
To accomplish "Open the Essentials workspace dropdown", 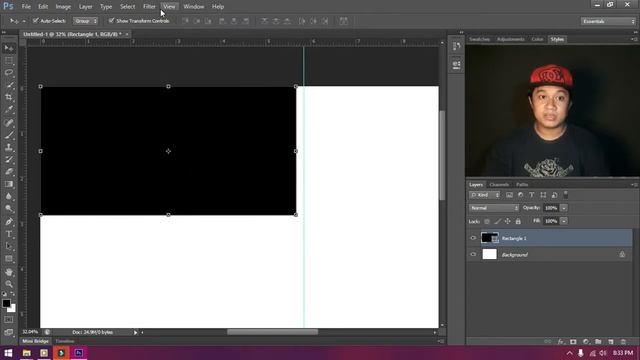I will pos(608,21).
